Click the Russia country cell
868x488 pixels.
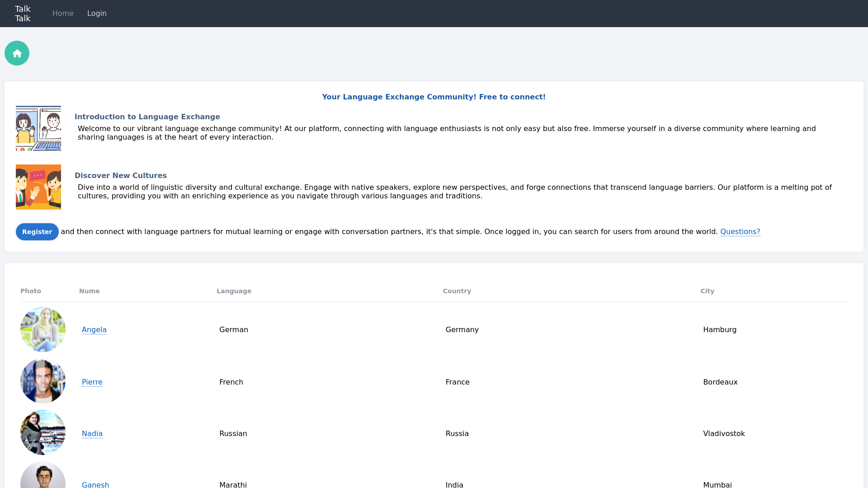457,434
